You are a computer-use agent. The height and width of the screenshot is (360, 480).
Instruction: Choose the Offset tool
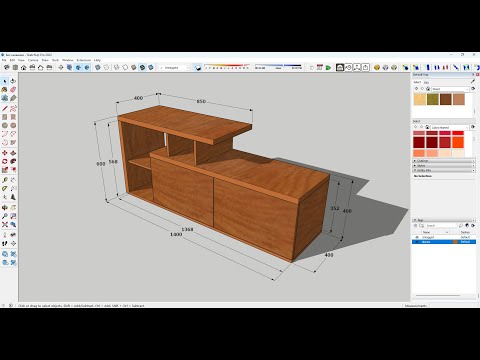(x=13, y=170)
